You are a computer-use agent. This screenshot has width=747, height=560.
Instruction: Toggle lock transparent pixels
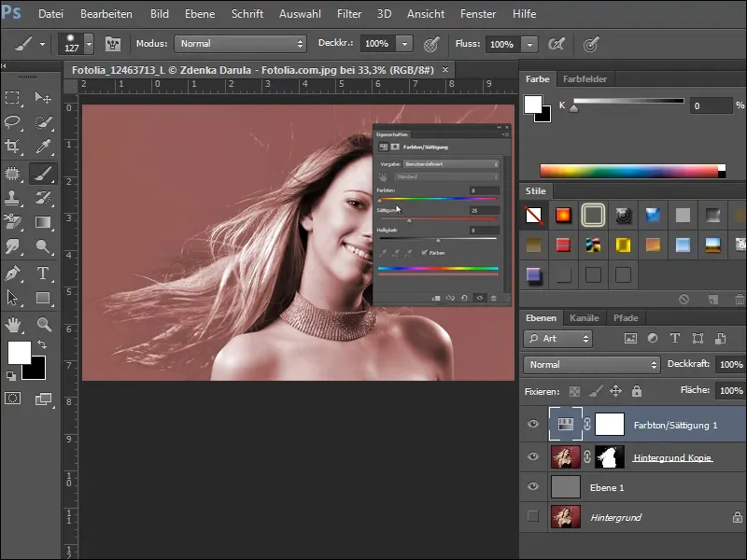coord(575,391)
